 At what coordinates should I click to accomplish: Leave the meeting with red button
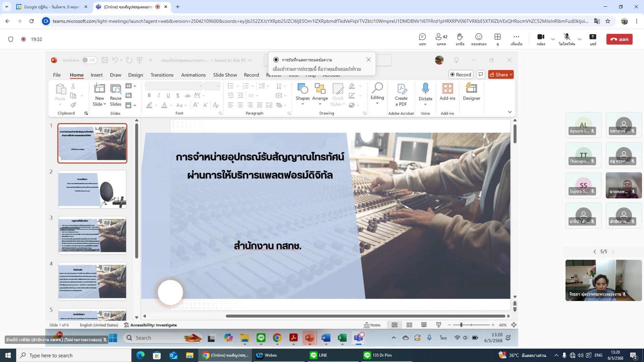pos(619,39)
